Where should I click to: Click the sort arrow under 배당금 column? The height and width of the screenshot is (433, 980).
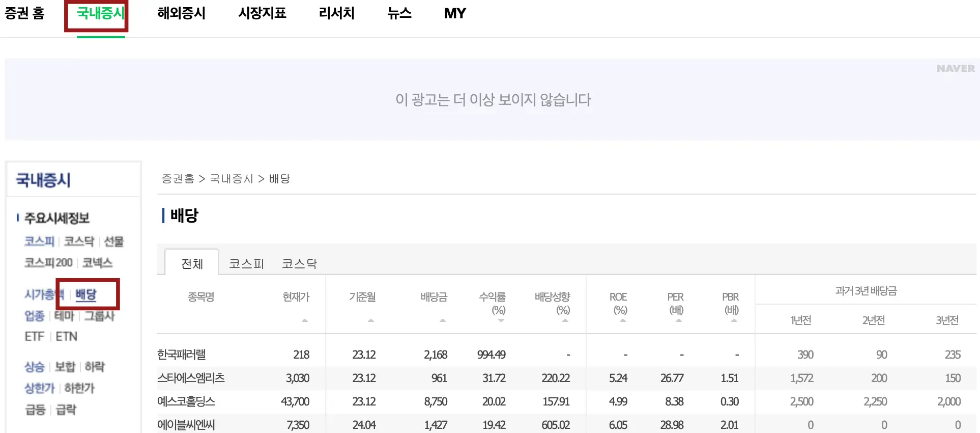[x=442, y=320]
